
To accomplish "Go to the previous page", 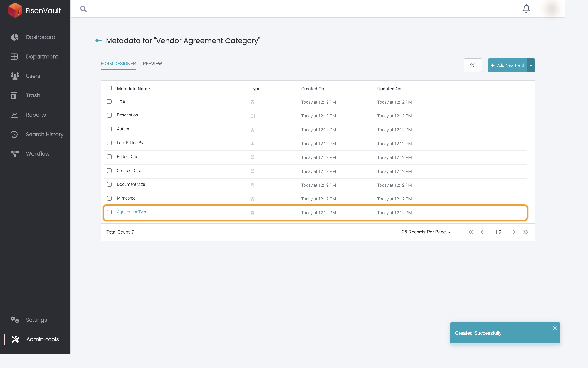I will click(x=482, y=232).
